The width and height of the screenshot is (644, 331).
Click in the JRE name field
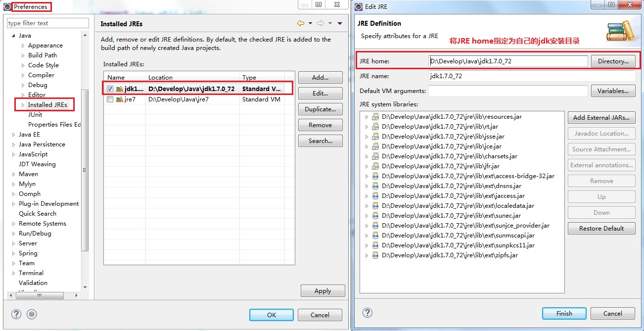(532, 76)
